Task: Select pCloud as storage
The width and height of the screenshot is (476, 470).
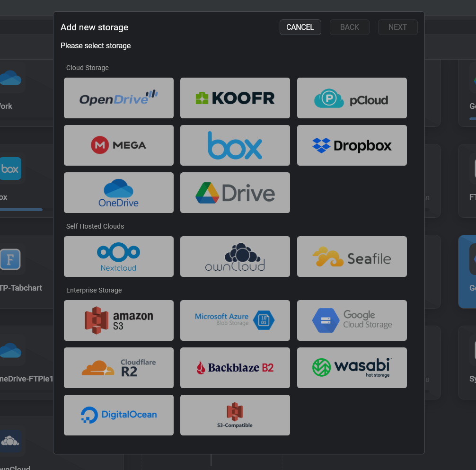Action: point(352,98)
